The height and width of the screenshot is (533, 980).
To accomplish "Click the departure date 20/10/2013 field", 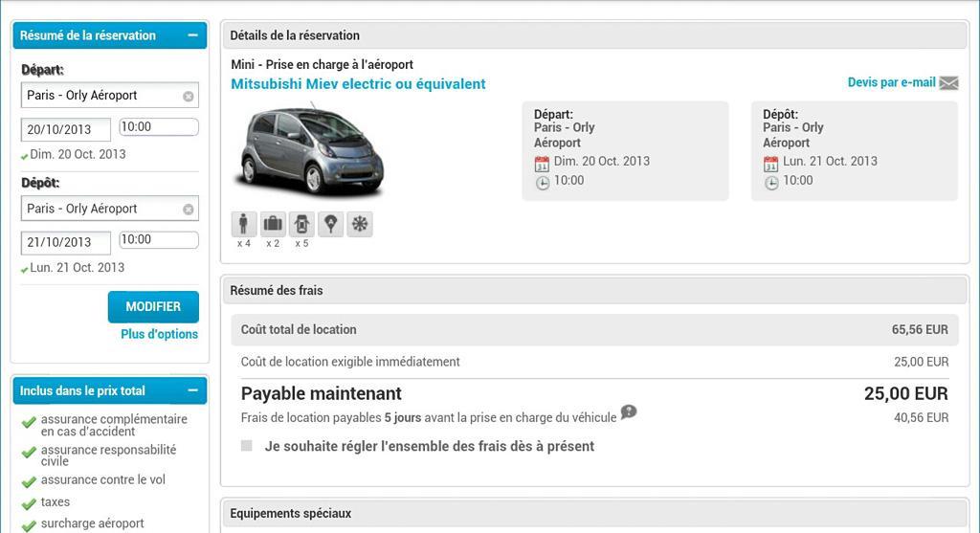I will pos(66,129).
